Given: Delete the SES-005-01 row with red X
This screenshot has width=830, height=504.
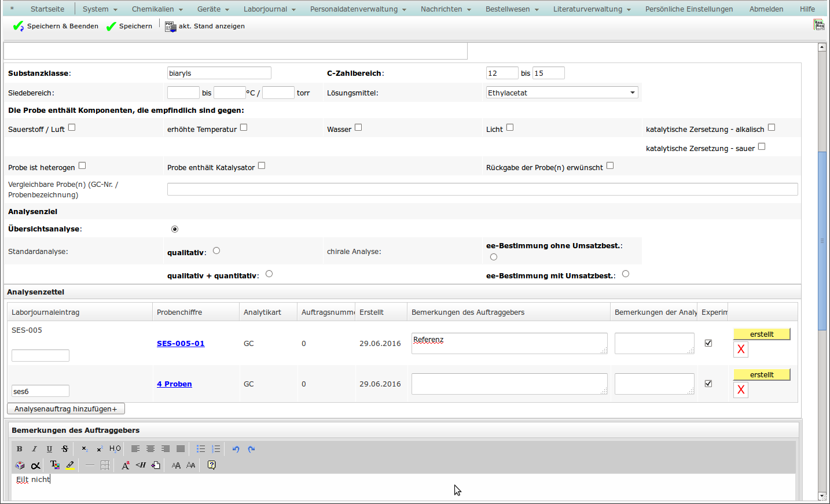Looking at the screenshot, I should click(741, 350).
